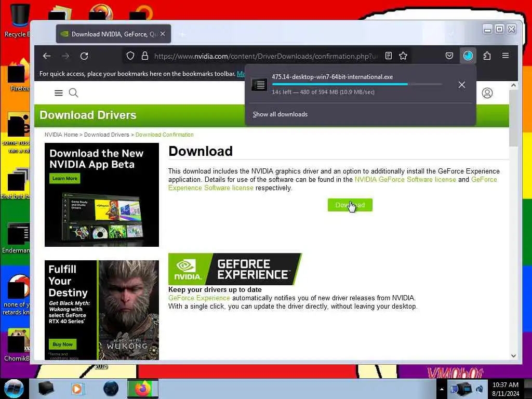Select the Firefox desktop shortcut
Viewport: 532px width, 399px height.
coord(18,75)
